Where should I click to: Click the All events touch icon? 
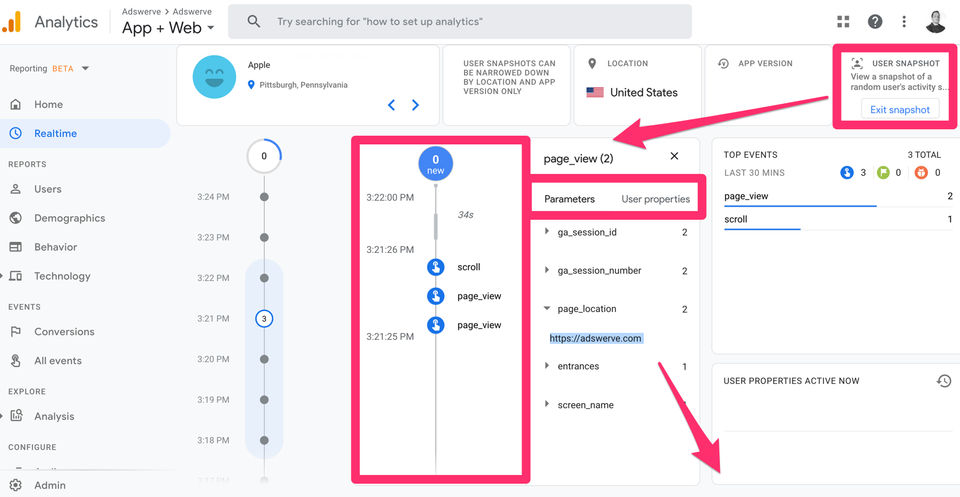(x=15, y=361)
